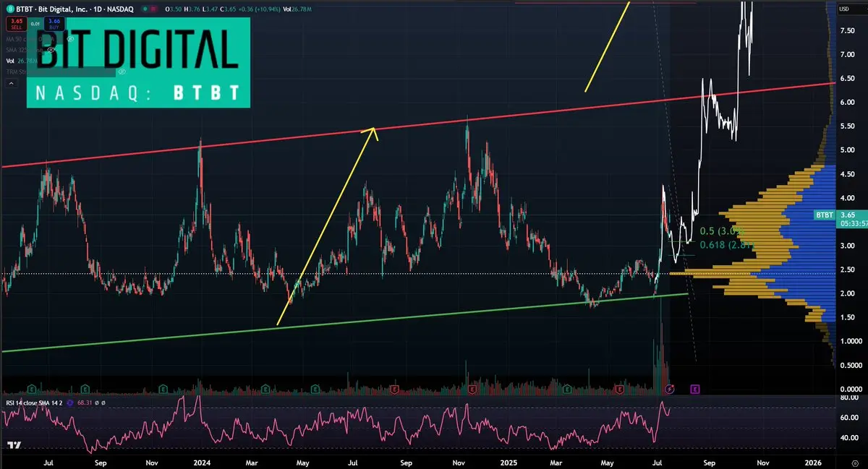Viewport: 868px width, 469px height.
Task: Toggle visibility eye of SMA 325 indicator
Action: pyautogui.click(x=51, y=50)
